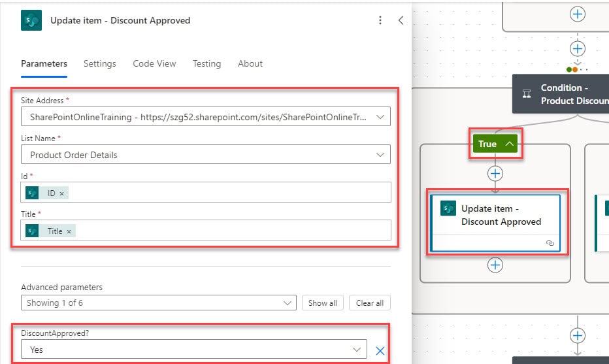Viewport: 609px width, 364px height.
Task: Remove the ID token from Id field
Action: coord(62,193)
